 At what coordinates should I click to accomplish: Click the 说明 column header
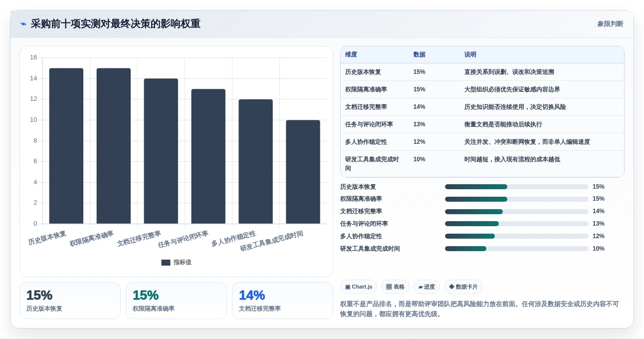[x=470, y=55]
